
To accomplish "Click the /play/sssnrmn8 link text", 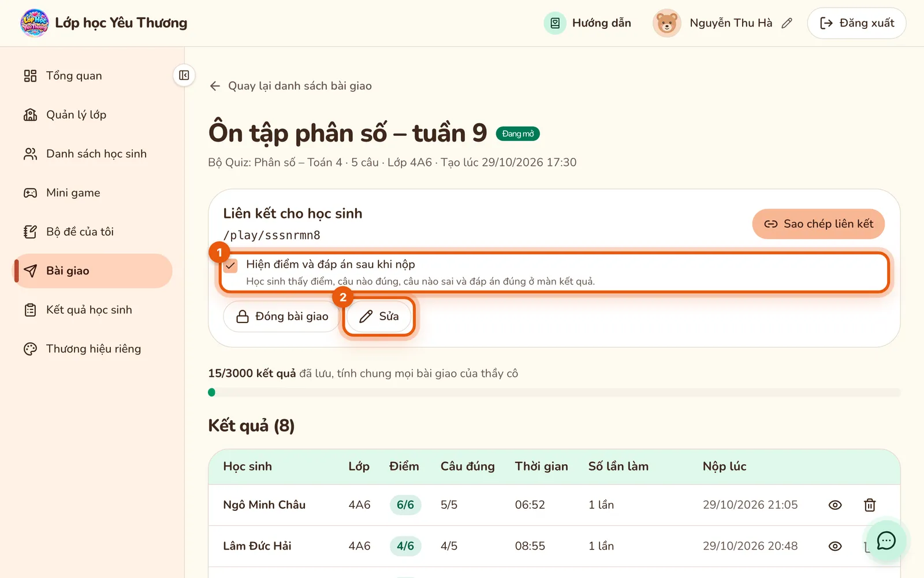I will tap(272, 235).
